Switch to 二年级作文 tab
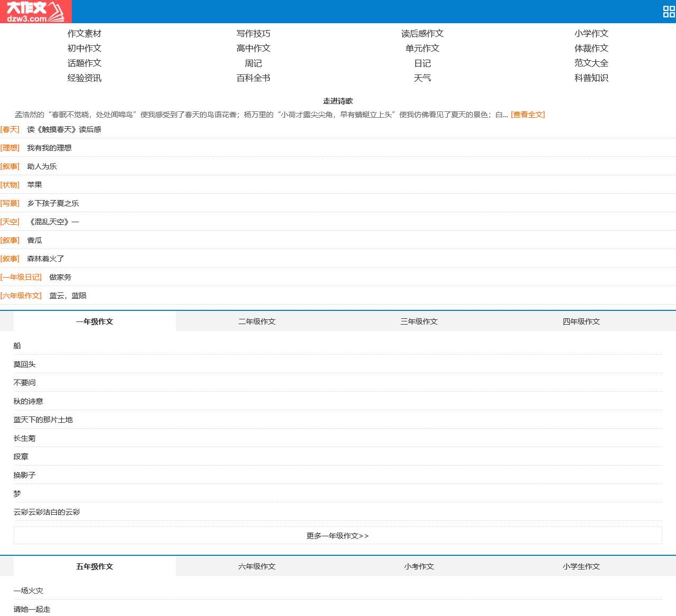This screenshot has width=676, height=616. 257,321
